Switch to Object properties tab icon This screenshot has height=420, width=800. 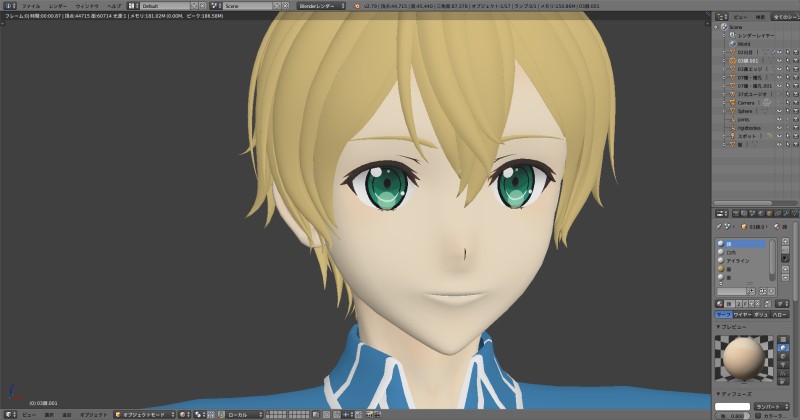tap(769, 214)
